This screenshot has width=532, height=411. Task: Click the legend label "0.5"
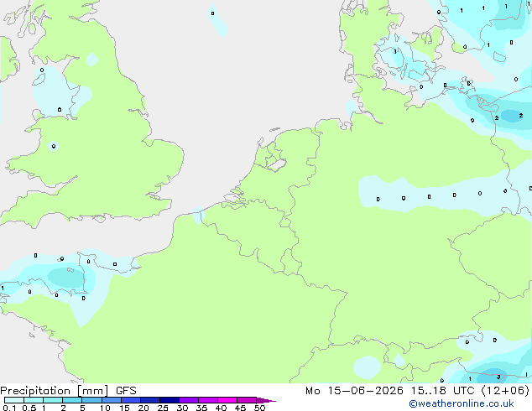tap(29, 408)
